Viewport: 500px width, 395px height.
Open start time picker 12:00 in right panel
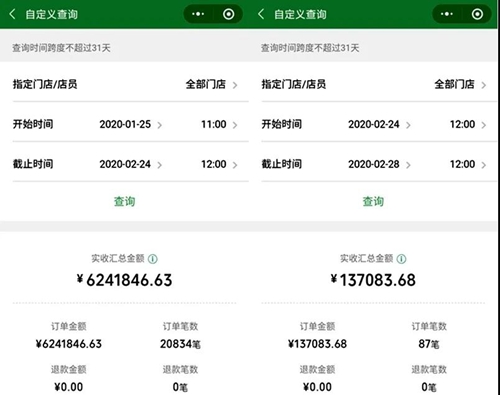click(468, 124)
